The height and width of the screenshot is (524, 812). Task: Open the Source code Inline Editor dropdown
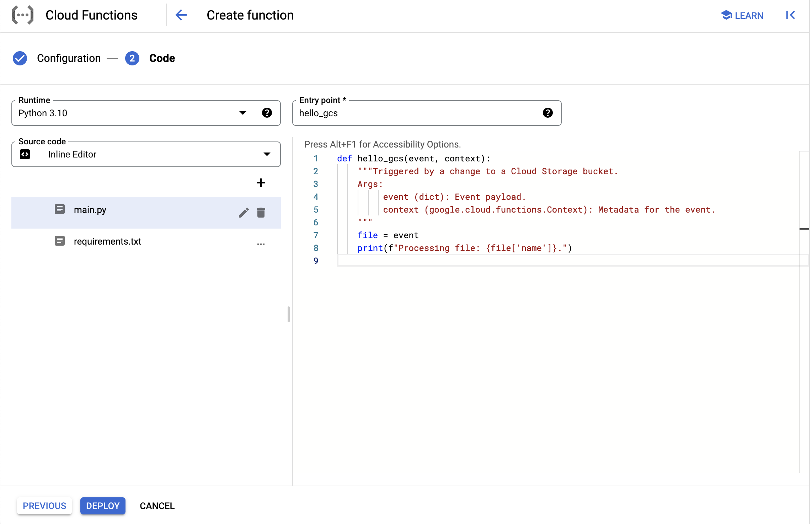coord(267,154)
